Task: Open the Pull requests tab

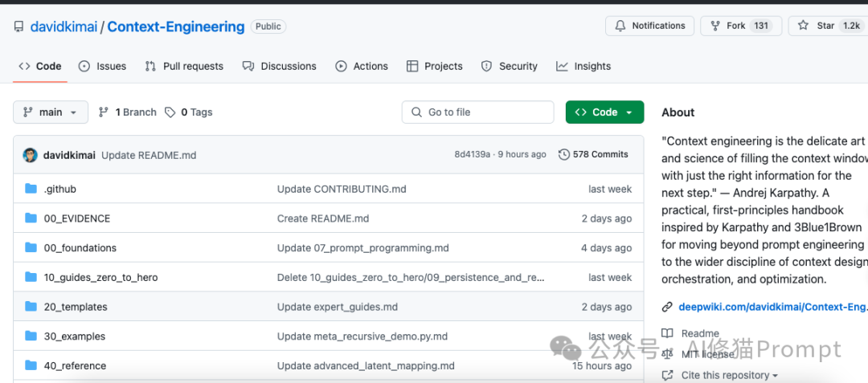Action: [184, 67]
